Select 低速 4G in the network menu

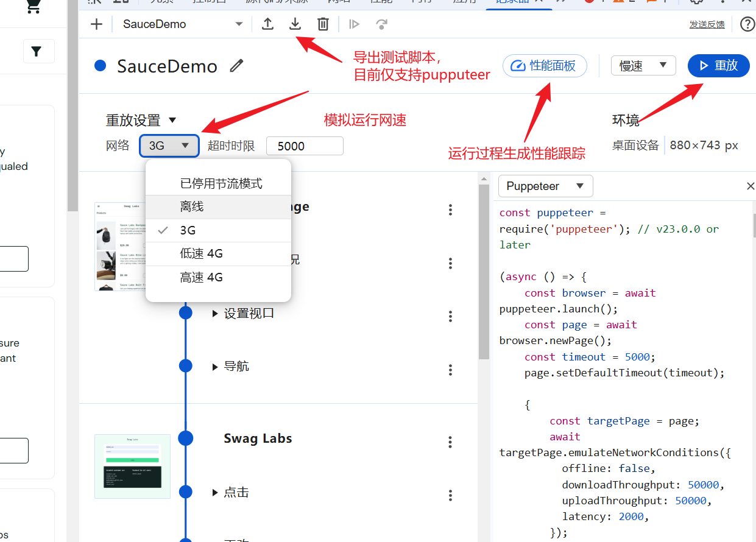coord(218,254)
